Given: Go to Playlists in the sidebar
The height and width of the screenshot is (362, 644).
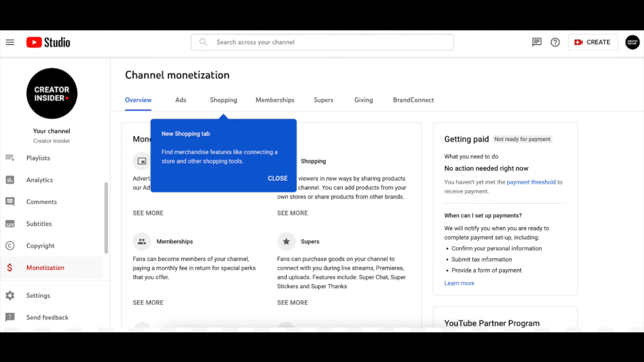Looking at the screenshot, I should pos(38,158).
